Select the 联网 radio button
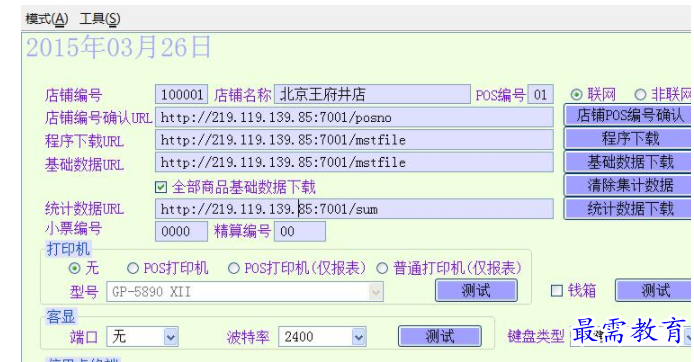Viewport: 694px width, 362px height. pyautogui.click(x=576, y=94)
